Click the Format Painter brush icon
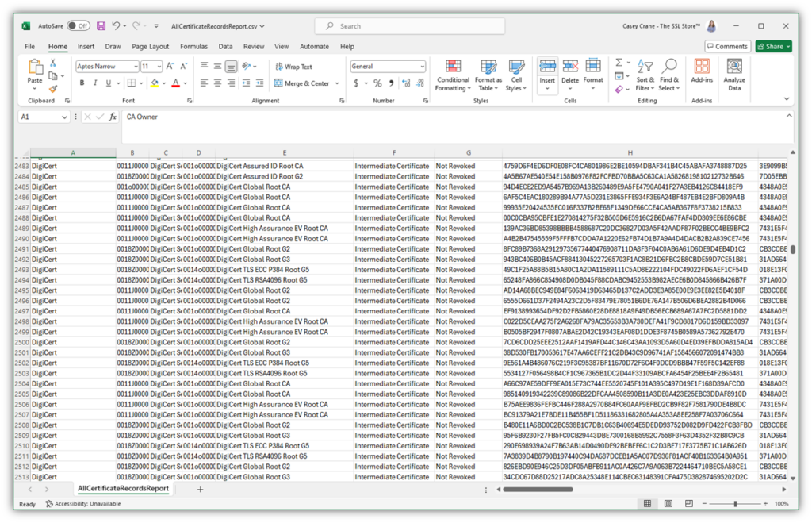The height and width of the screenshot is (523, 812). tap(52, 89)
